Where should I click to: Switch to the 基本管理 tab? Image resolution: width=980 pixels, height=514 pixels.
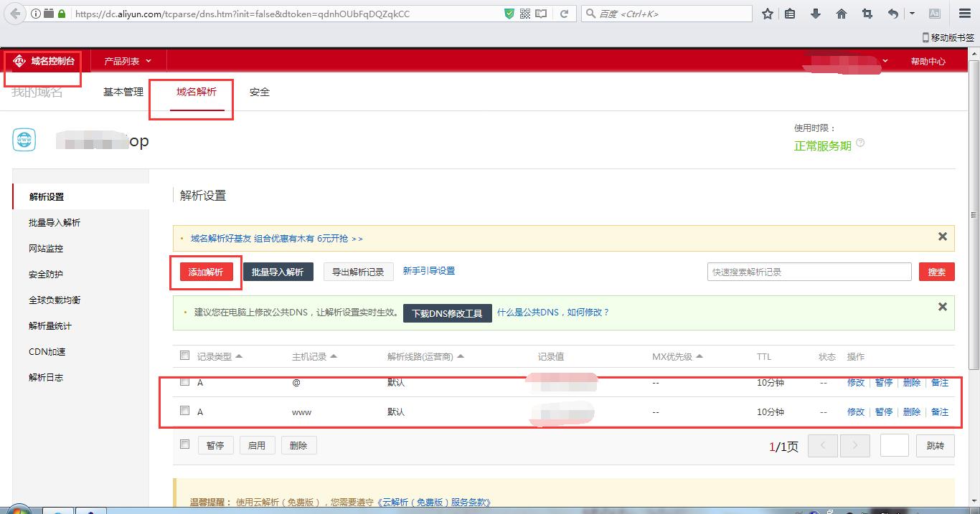123,92
